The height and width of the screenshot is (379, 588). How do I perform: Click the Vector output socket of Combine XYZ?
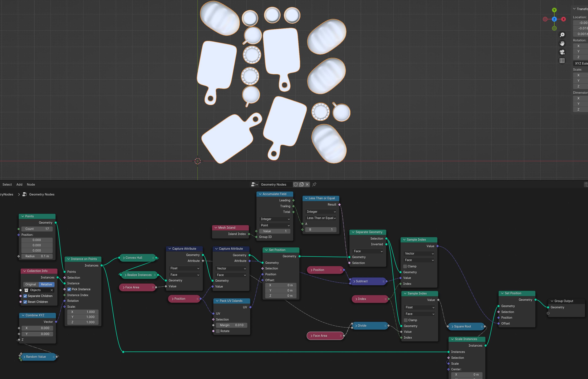(56, 322)
